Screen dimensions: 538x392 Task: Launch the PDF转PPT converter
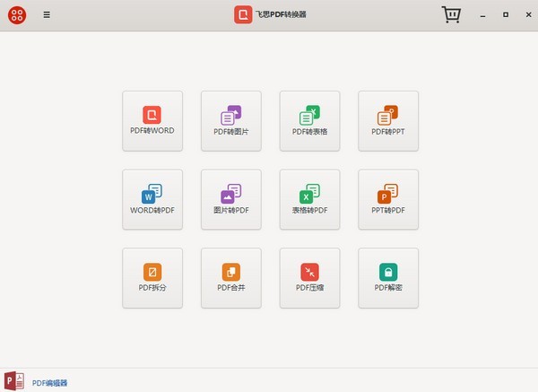[x=388, y=120]
